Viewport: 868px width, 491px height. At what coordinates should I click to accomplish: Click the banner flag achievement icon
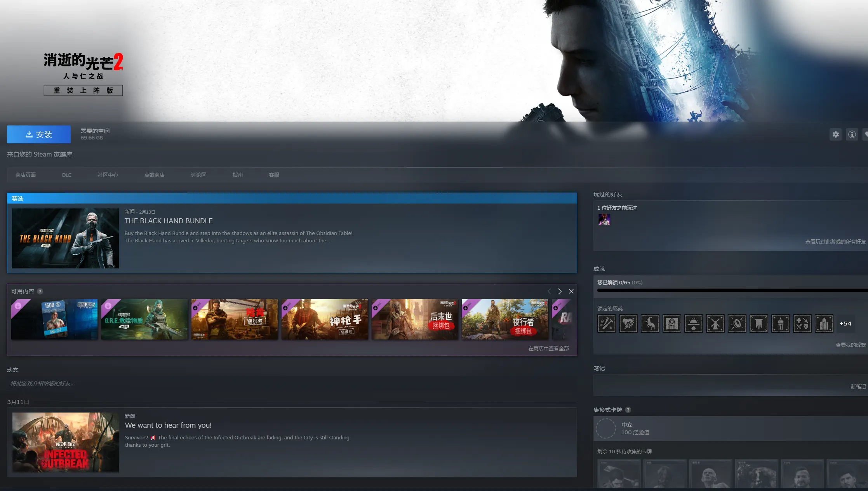point(758,324)
